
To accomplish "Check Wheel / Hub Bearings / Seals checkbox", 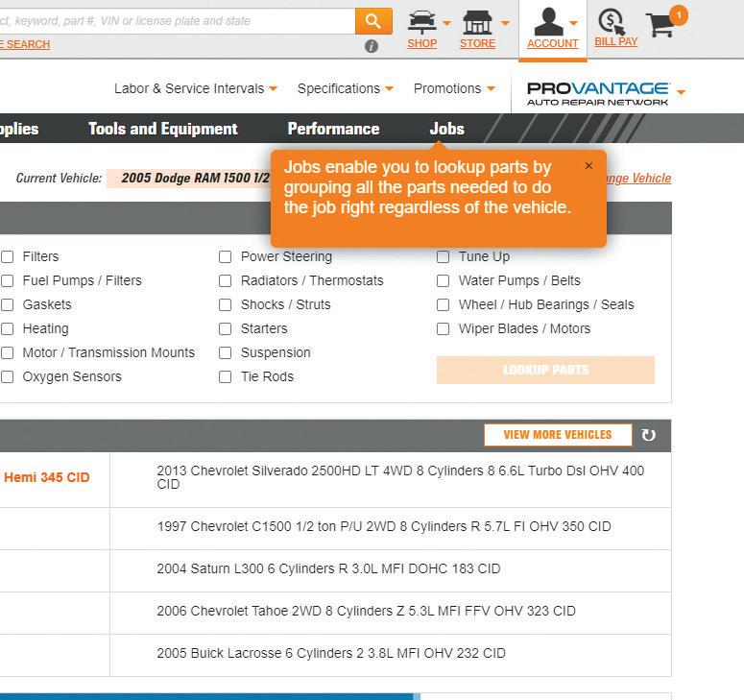I will [443, 304].
